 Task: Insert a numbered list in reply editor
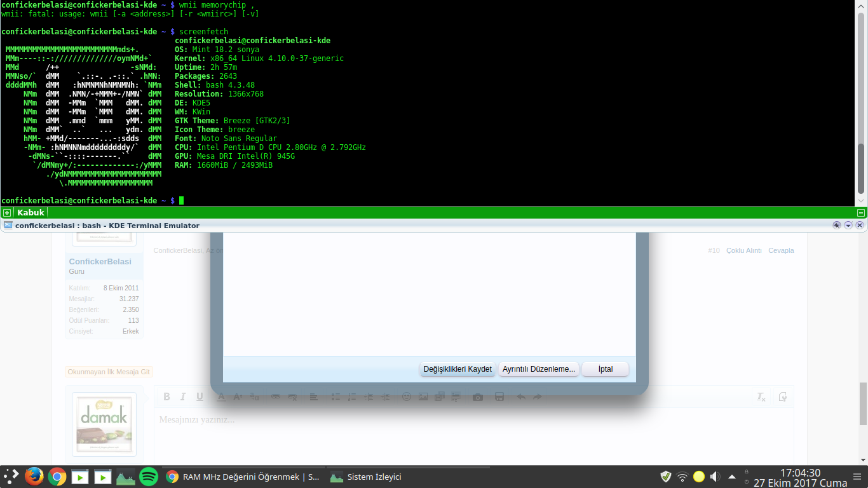coord(352,396)
